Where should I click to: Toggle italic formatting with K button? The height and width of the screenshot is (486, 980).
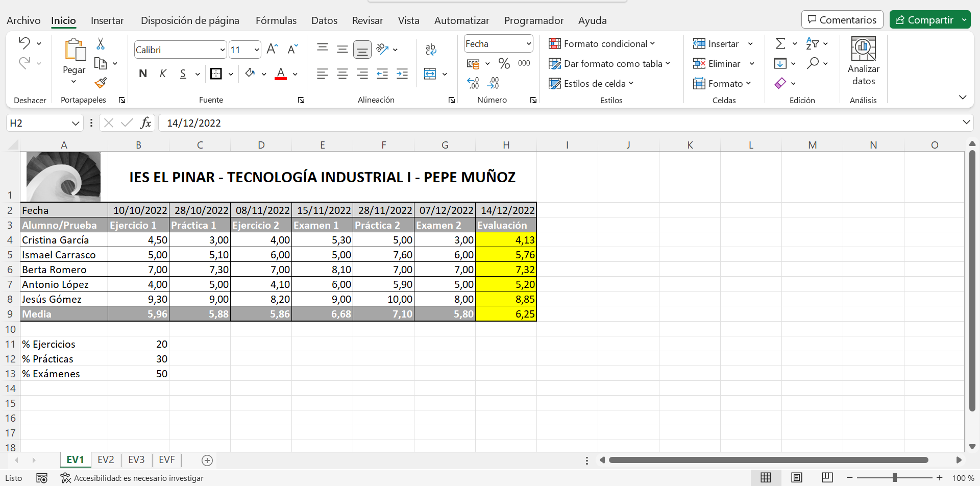point(163,74)
